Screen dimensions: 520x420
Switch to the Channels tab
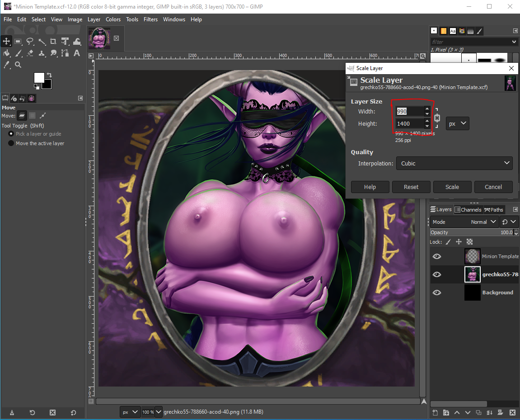click(468, 209)
